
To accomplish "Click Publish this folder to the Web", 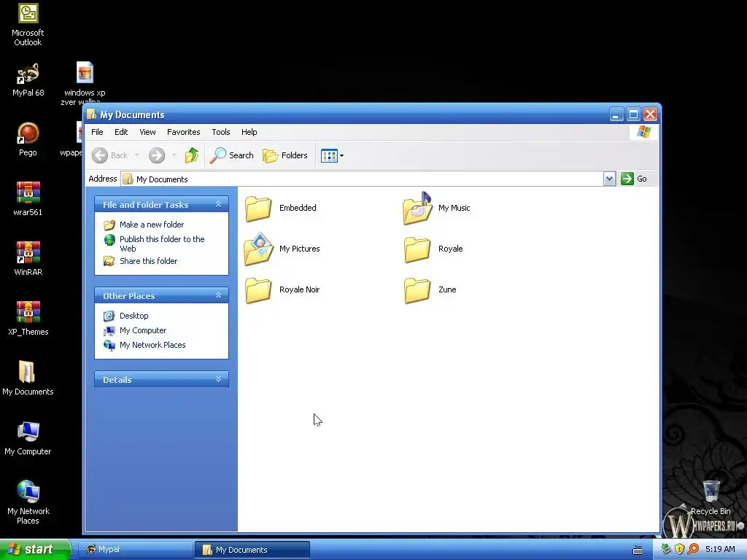I will pyautogui.click(x=162, y=244).
